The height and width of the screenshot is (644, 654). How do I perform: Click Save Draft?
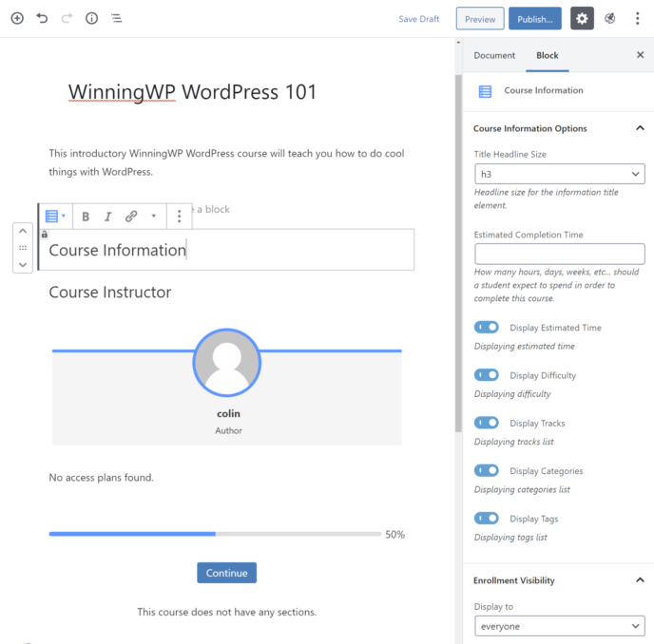(x=419, y=19)
